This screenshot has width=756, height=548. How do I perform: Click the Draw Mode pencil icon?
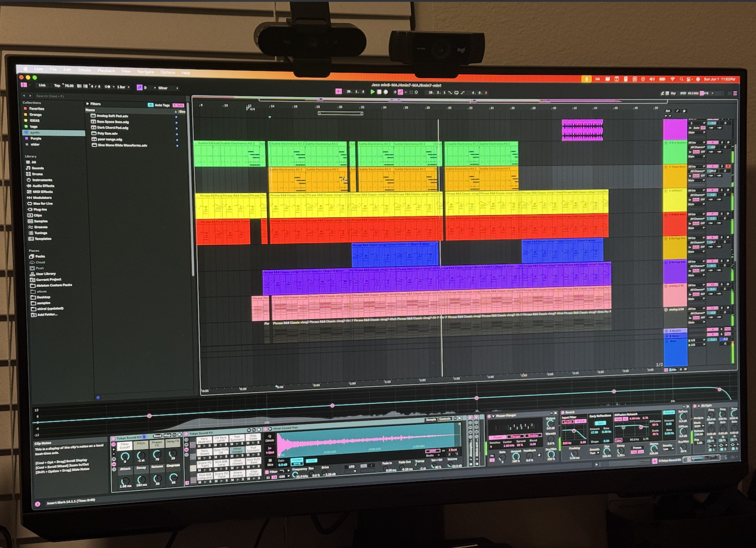click(663, 93)
